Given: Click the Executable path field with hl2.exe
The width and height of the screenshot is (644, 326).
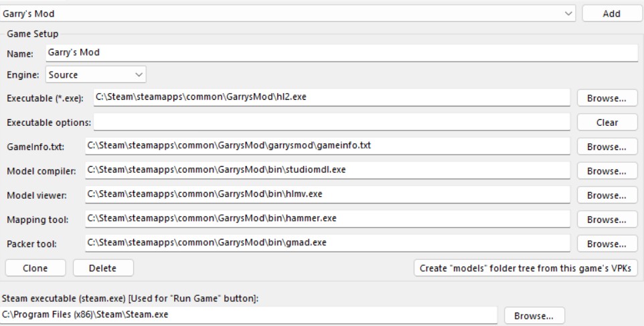Looking at the screenshot, I should tap(332, 98).
